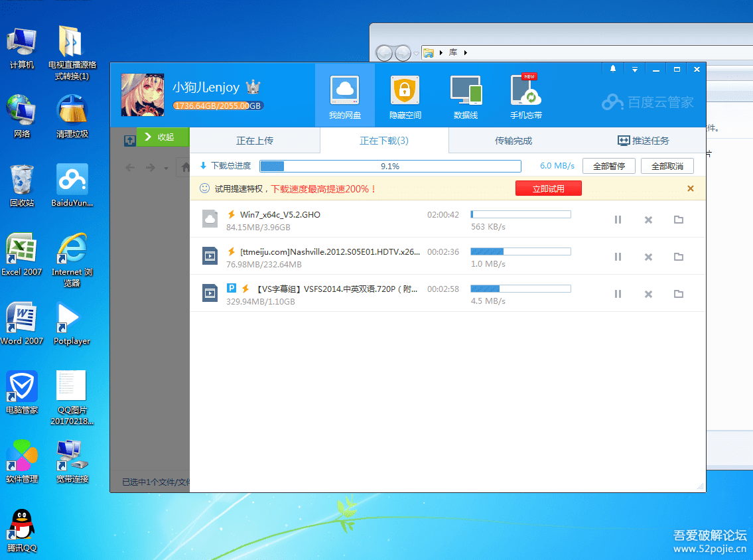Open the 网络 desktop icon
Screen dimensions: 753x560
pyautogui.click(x=22, y=116)
